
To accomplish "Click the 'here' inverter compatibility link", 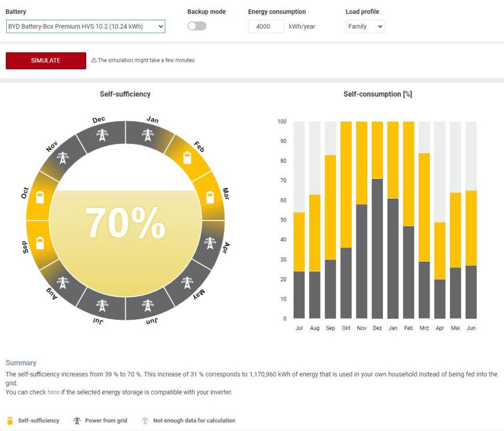I will point(54,392).
